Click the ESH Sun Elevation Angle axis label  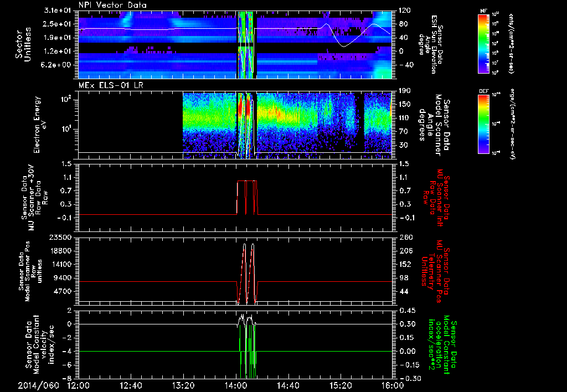tap(430, 44)
